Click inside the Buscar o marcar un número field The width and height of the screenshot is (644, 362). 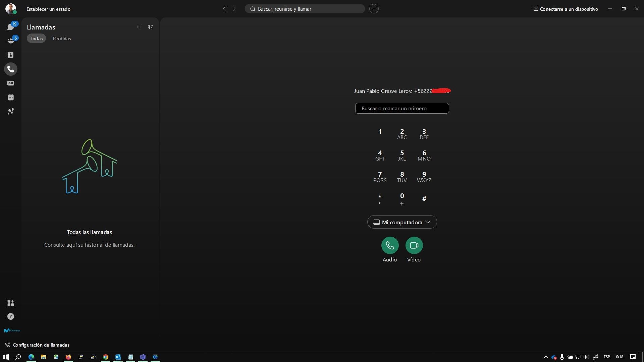[402, 108]
